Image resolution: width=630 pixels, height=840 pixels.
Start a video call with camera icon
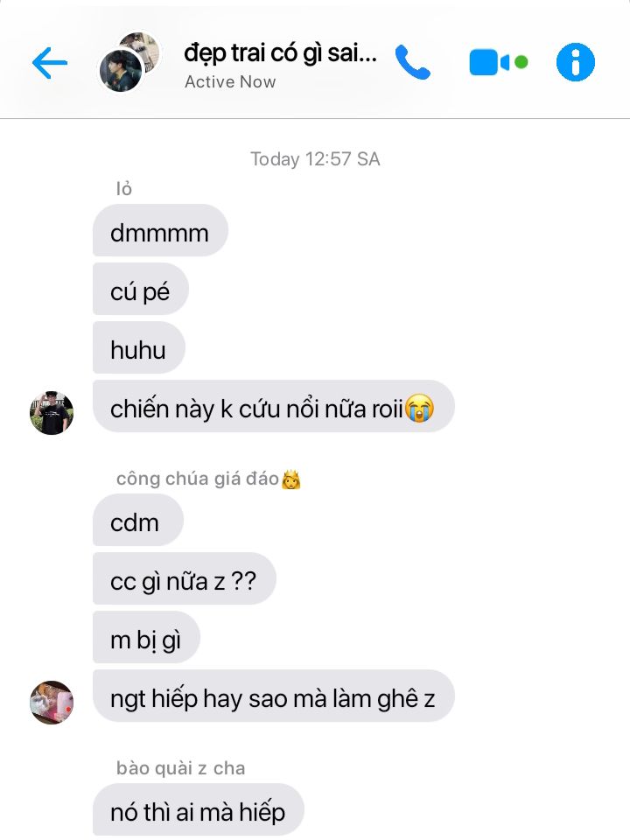498,63
